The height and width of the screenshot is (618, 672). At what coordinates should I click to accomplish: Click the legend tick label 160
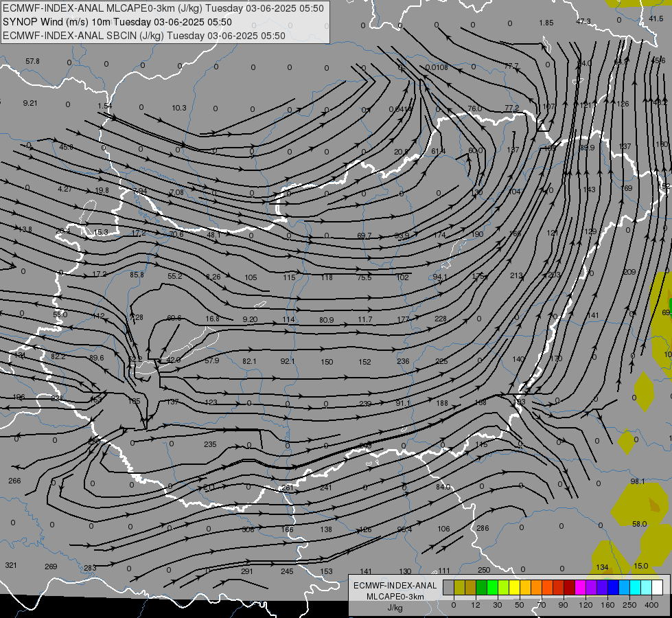(x=607, y=605)
